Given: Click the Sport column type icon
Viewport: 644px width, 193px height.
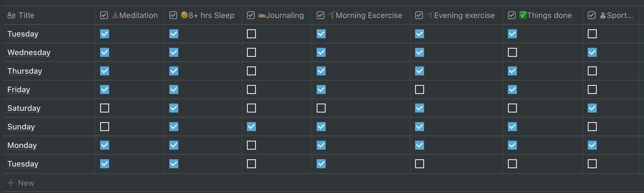Looking at the screenshot, I should tap(592, 15).
